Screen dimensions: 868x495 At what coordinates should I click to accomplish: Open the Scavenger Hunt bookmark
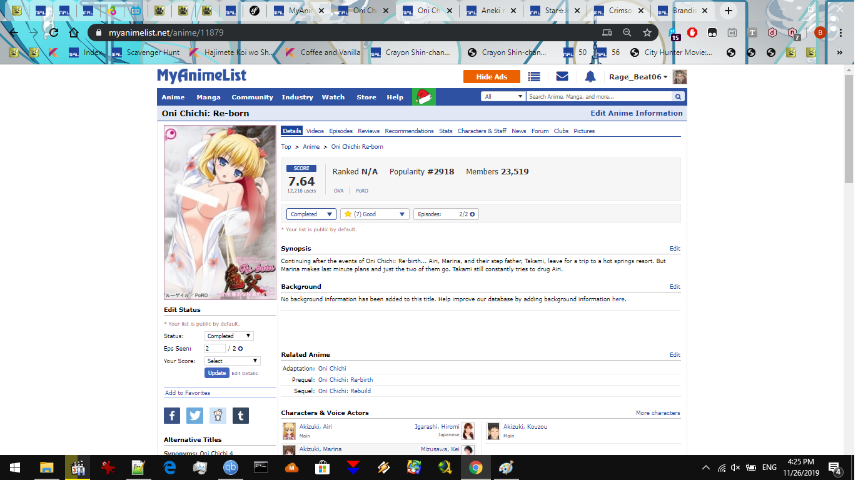[x=146, y=52]
